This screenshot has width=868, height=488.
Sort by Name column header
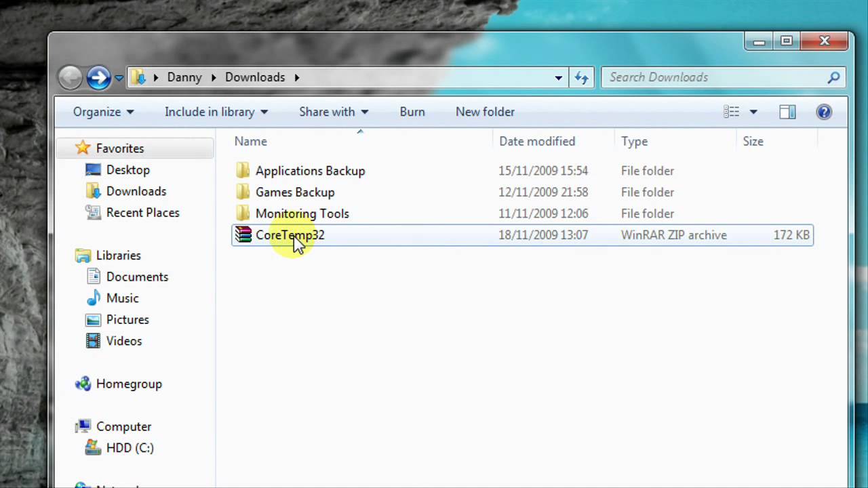coord(251,141)
